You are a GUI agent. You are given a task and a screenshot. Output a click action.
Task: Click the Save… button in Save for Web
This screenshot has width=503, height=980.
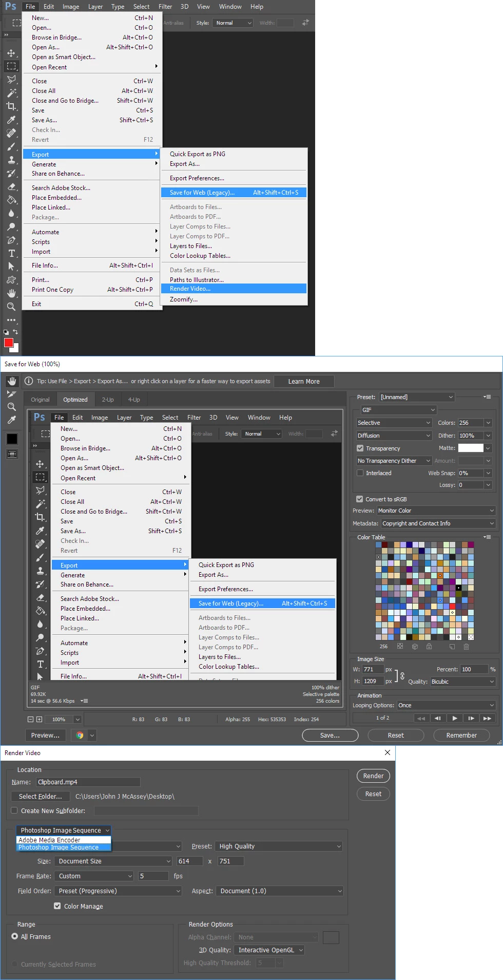[x=330, y=736]
